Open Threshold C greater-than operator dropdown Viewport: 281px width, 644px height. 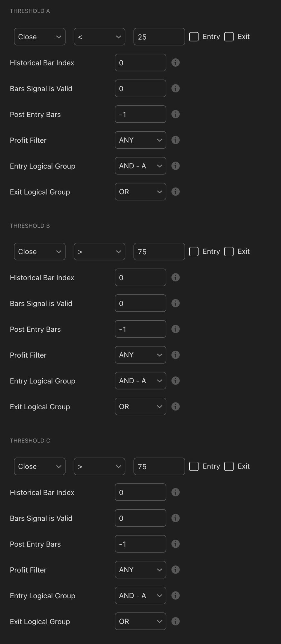click(99, 466)
